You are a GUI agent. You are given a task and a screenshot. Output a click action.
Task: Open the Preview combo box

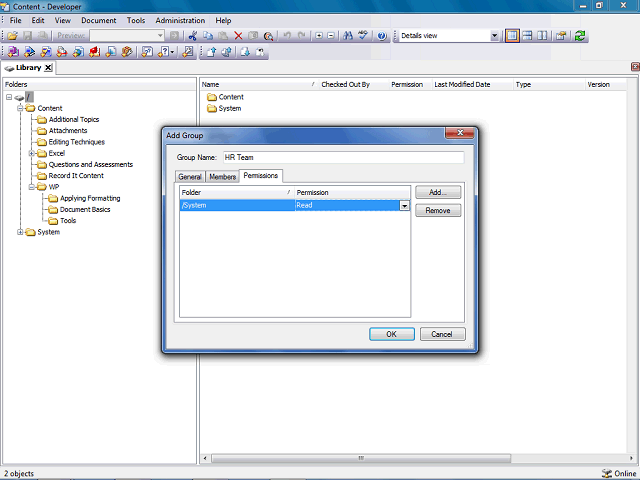[127, 36]
